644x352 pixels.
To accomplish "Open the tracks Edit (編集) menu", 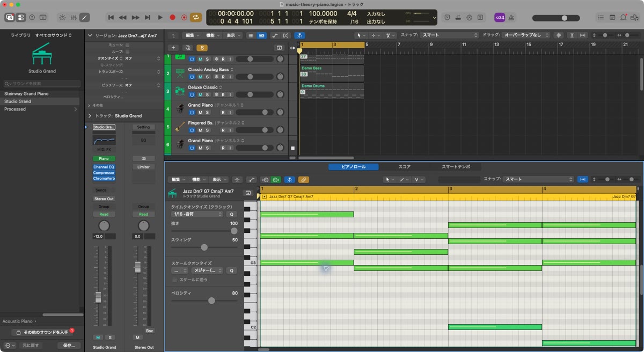I will coord(192,35).
